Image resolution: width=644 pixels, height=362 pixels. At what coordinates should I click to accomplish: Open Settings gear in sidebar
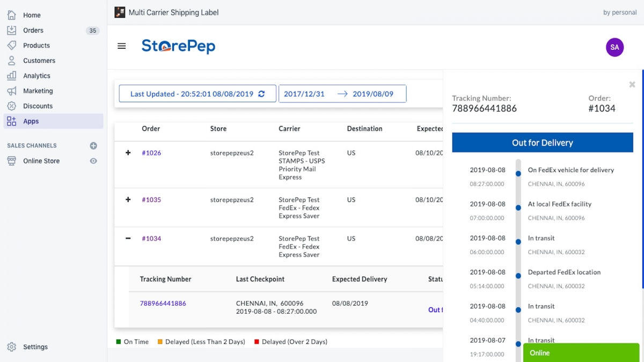click(x=12, y=347)
